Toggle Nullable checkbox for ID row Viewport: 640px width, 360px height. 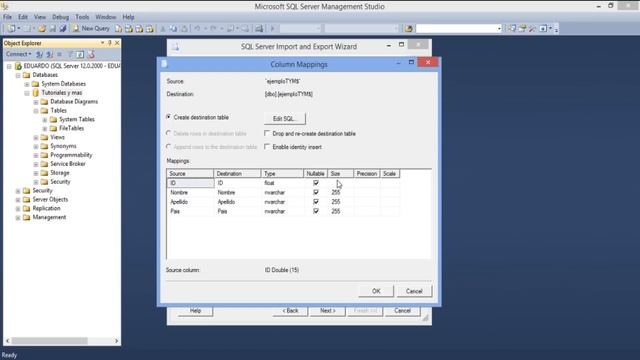click(316, 183)
